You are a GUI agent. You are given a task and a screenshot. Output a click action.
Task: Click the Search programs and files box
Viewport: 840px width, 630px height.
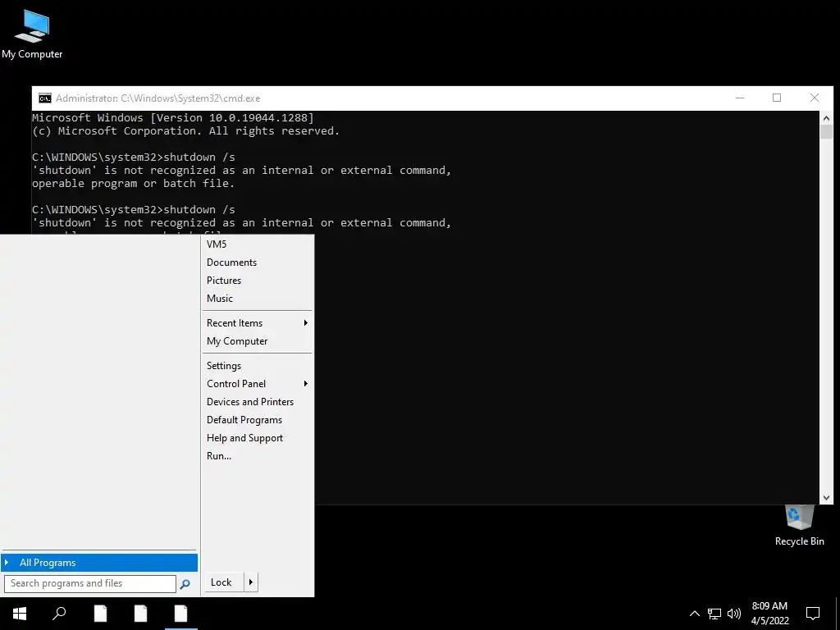pyautogui.click(x=90, y=583)
